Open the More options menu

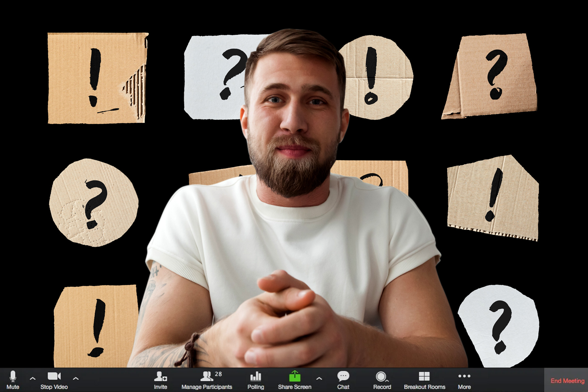[464, 380]
